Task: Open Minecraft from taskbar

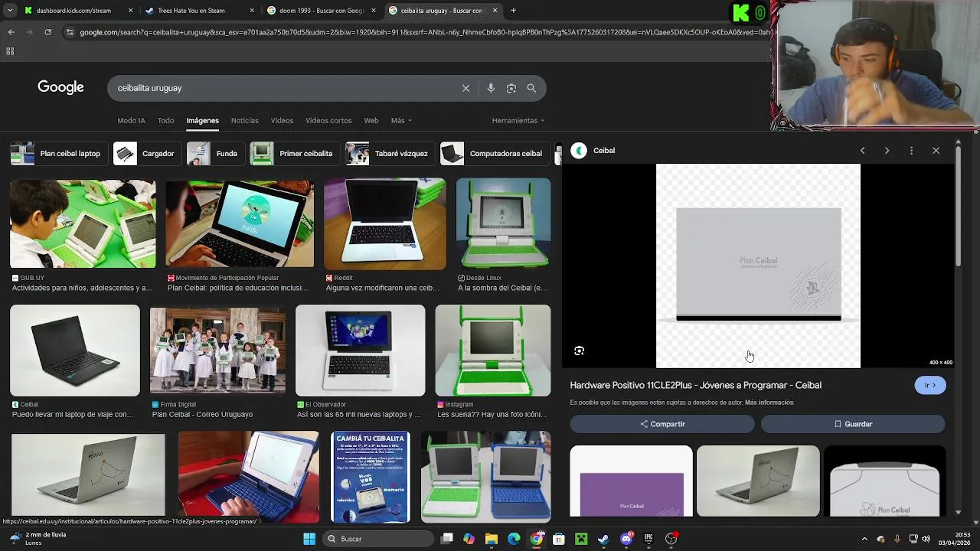Action: 581,539
